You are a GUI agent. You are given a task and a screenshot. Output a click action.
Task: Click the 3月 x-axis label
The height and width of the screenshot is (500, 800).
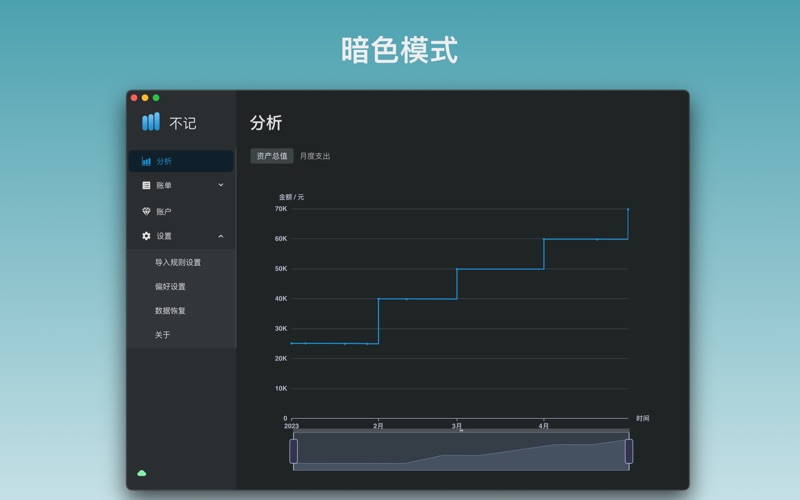(x=457, y=426)
